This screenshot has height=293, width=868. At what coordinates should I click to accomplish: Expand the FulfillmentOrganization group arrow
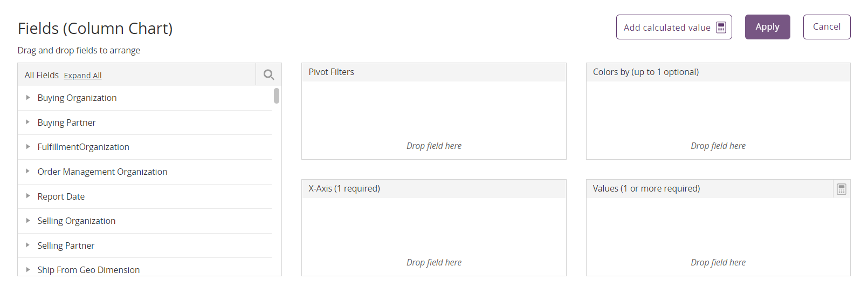click(x=28, y=147)
